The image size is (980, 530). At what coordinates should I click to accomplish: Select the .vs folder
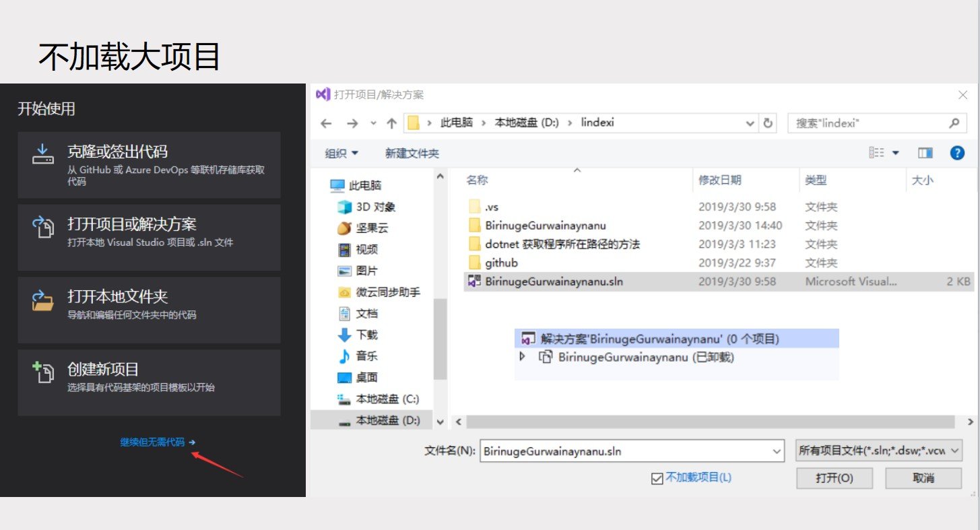484,207
